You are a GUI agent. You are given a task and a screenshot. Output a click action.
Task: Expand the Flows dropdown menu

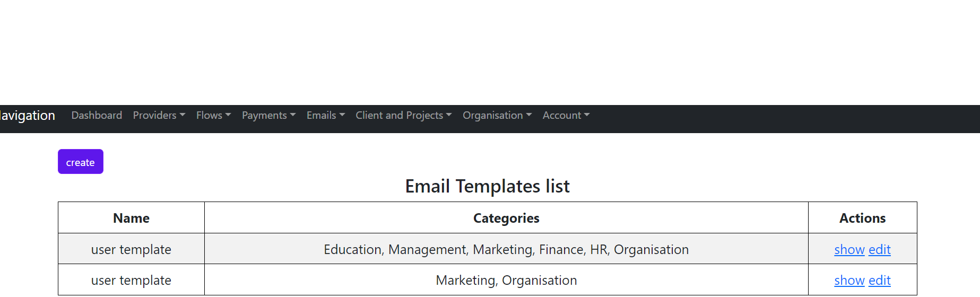pos(213,115)
